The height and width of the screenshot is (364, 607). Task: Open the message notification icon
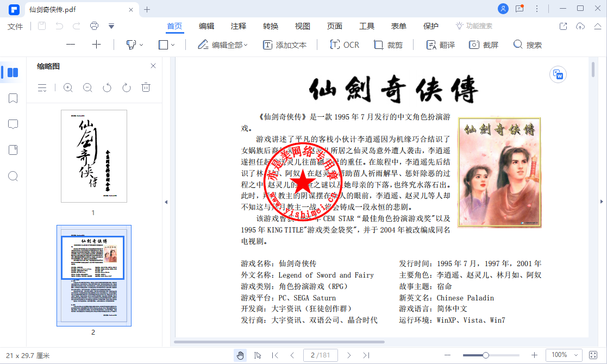tap(520, 9)
